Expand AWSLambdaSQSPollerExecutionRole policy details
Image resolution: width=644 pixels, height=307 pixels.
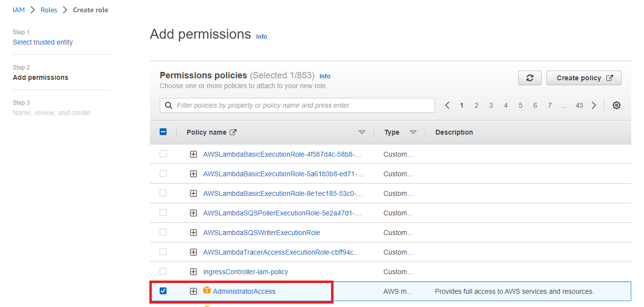193,213
